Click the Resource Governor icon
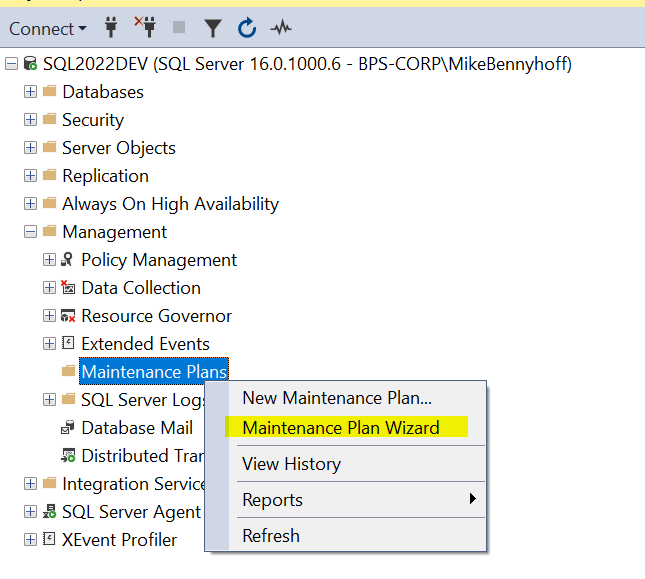The width and height of the screenshot is (645, 579). (x=68, y=315)
